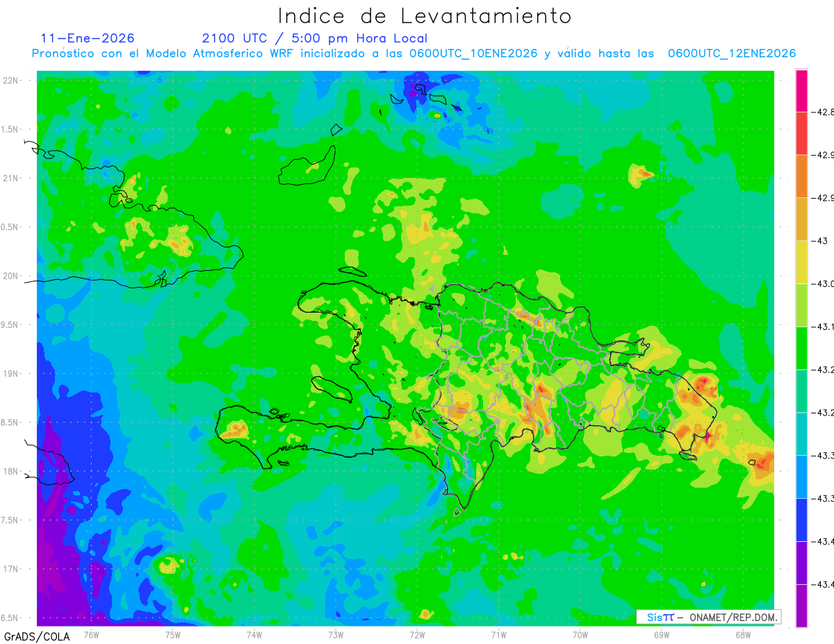
Task: Select the royal blue legend swatch
Action: 801,520
